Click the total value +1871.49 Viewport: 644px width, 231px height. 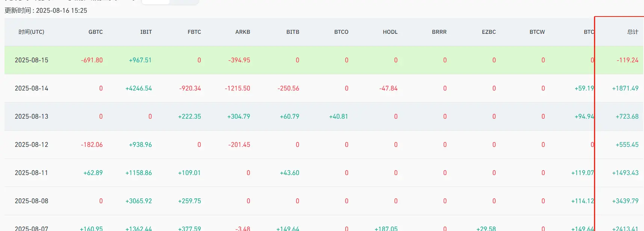tap(625, 88)
